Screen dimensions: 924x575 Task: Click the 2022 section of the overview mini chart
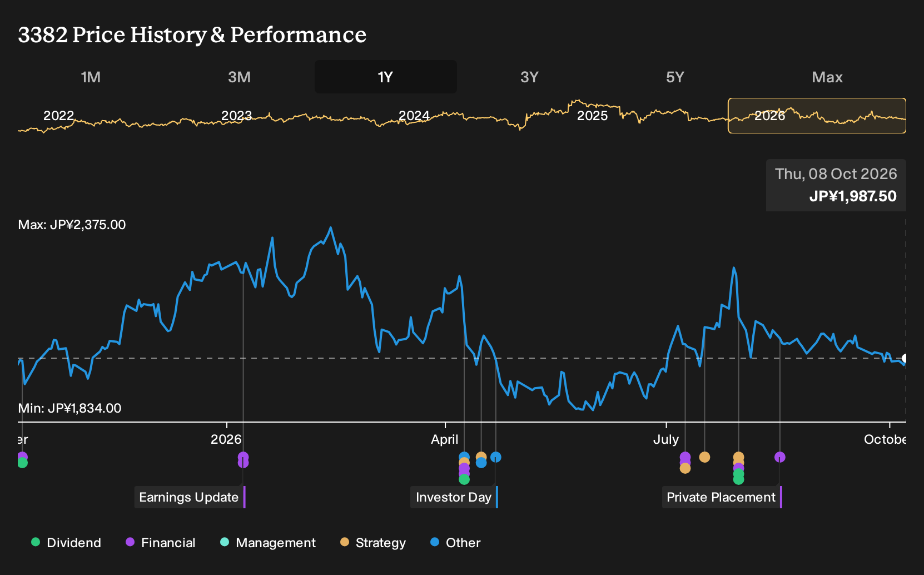[58, 116]
